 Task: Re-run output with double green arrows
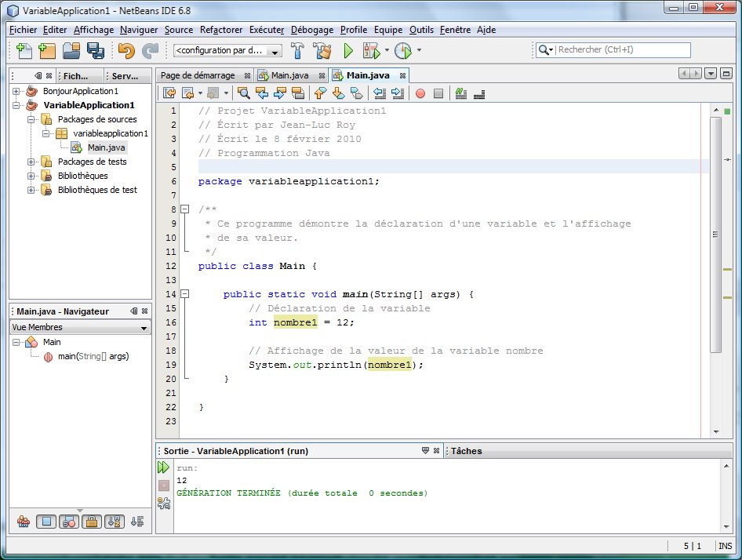tap(163, 467)
